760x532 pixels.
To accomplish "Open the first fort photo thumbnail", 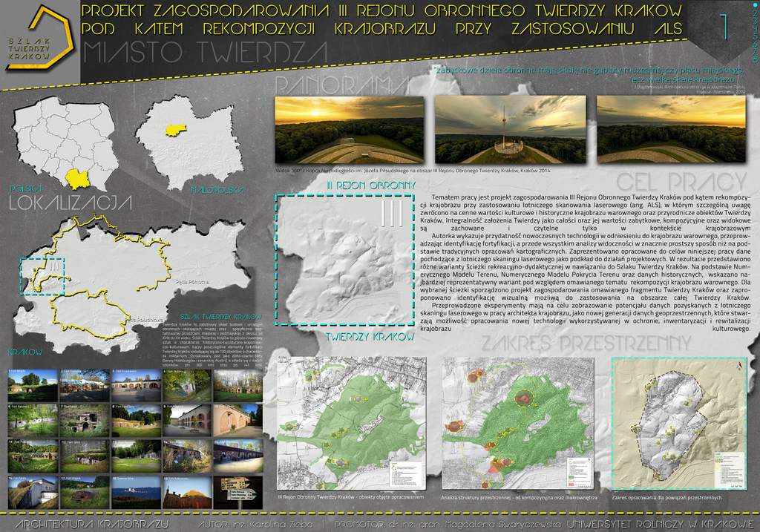I will pyautogui.click(x=33, y=386).
